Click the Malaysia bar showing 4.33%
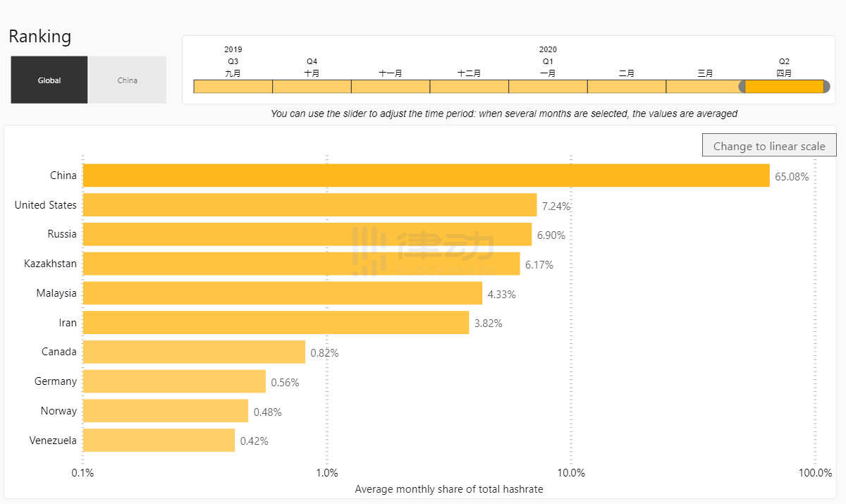 283,293
